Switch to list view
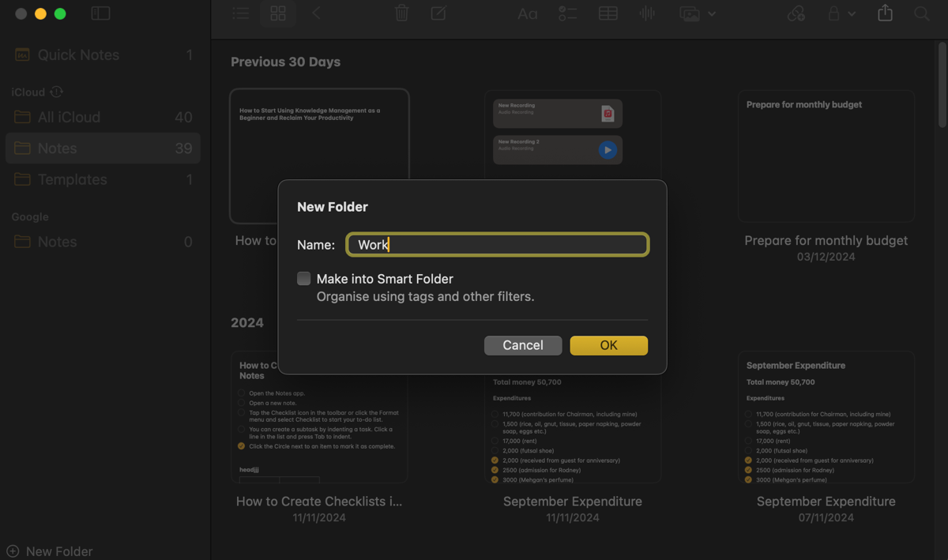The image size is (948, 560). (x=241, y=13)
